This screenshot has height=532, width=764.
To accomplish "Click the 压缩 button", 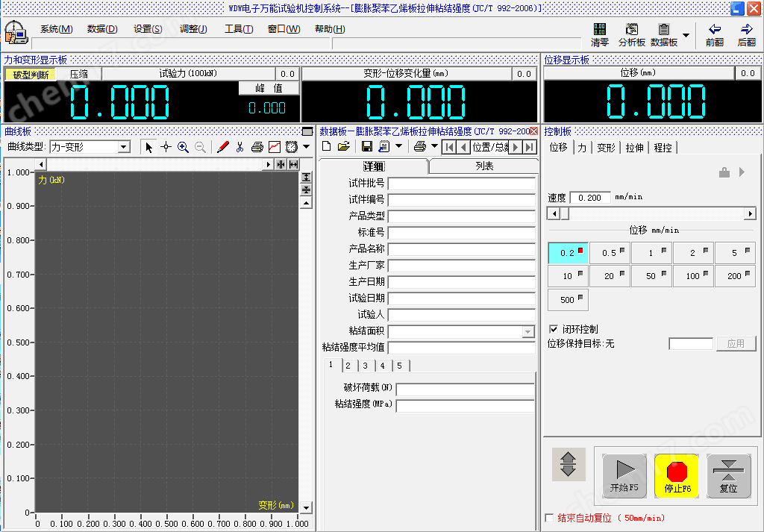I will tap(79, 74).
